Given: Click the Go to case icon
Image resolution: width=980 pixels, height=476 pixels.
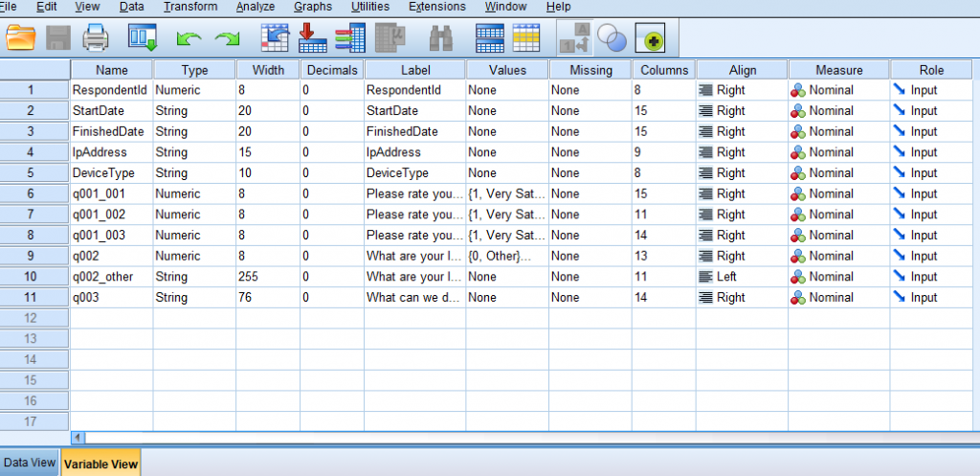Looking at the screenshot, I should [x=275, y=38].
